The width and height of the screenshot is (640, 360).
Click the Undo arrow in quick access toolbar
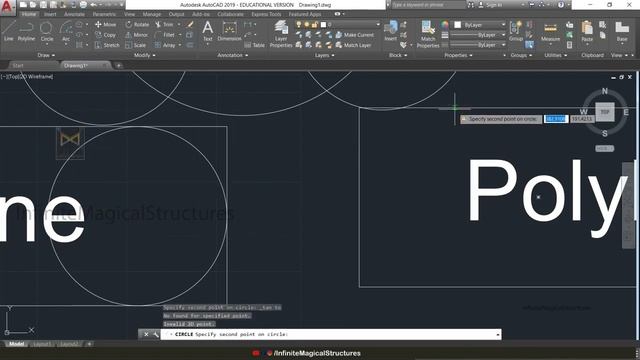[x=93, y=5]
